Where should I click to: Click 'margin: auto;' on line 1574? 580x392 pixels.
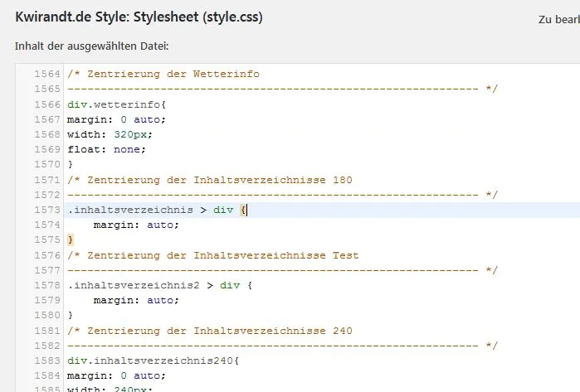tap(136, 225)
